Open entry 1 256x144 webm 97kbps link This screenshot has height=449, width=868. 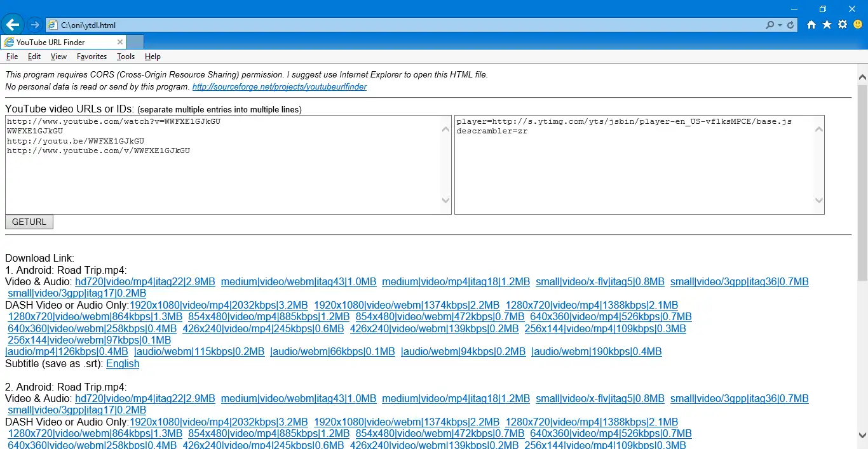89,340
